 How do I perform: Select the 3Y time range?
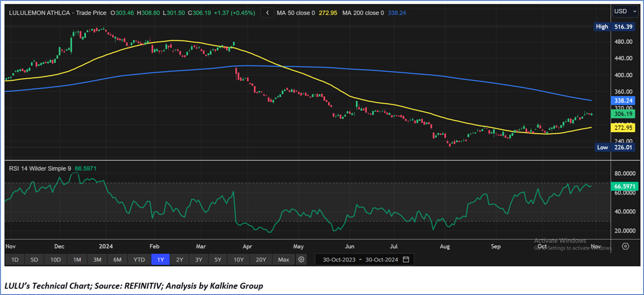[199, 260]
